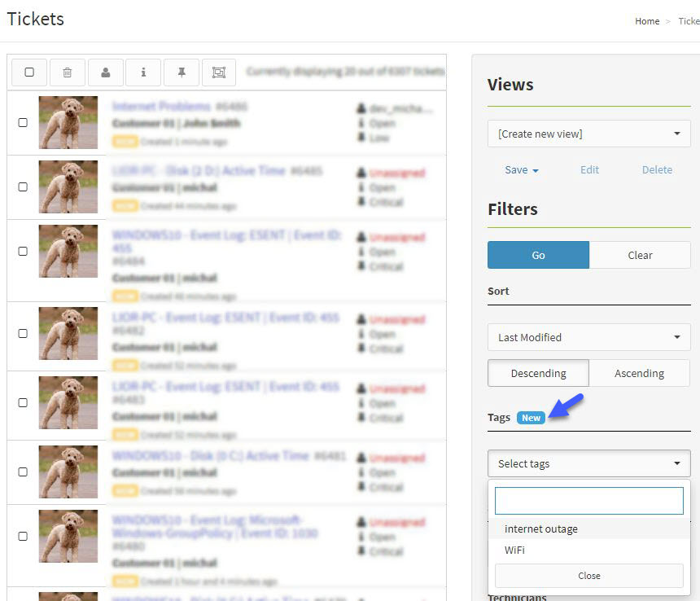Click the Close button in tags dropdown
700x601 pixels.
pos(588,576)
